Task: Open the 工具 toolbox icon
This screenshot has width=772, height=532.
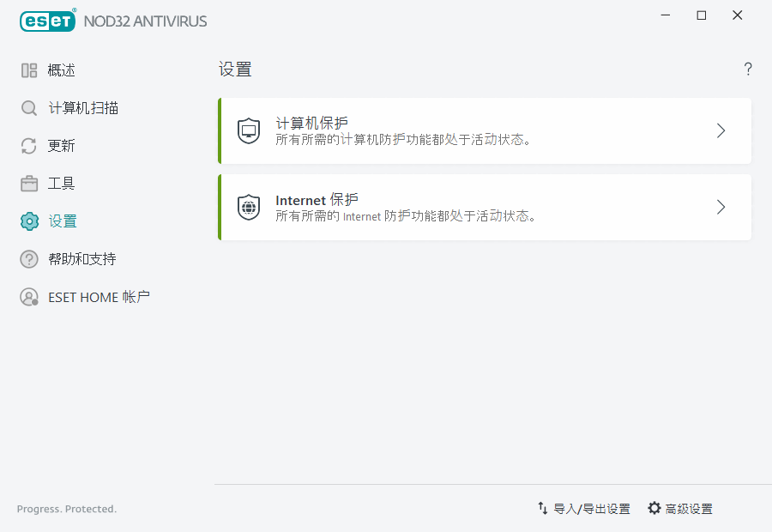Action: coord(28,183)
